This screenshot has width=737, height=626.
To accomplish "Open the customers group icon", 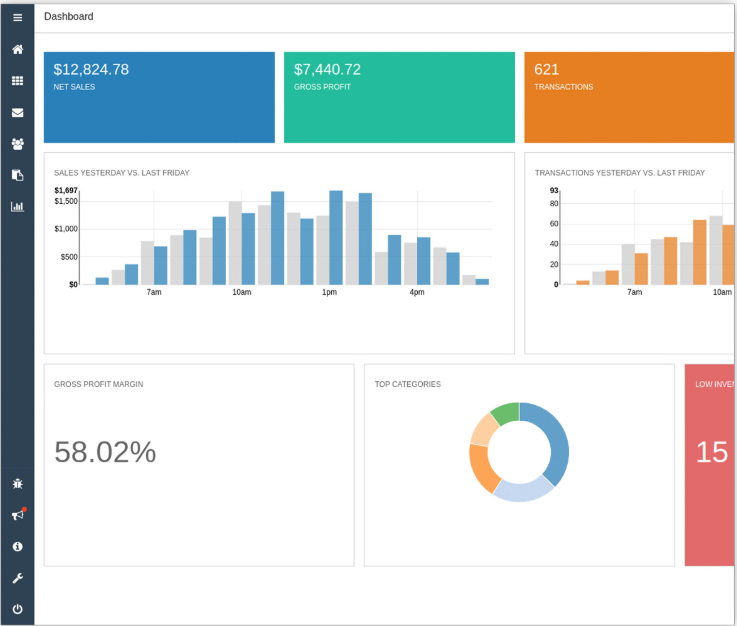I will 17,144.
